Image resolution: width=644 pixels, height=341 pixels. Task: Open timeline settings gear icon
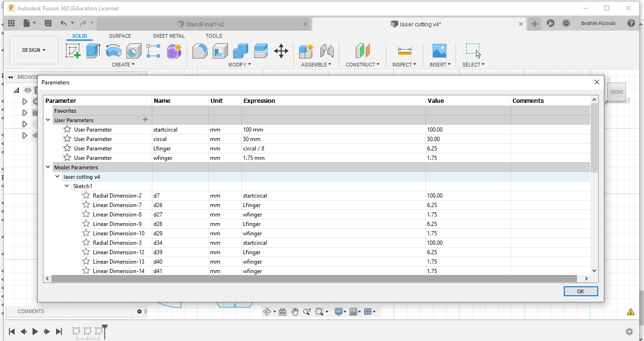pyautogui.click(x=629, y=332)
